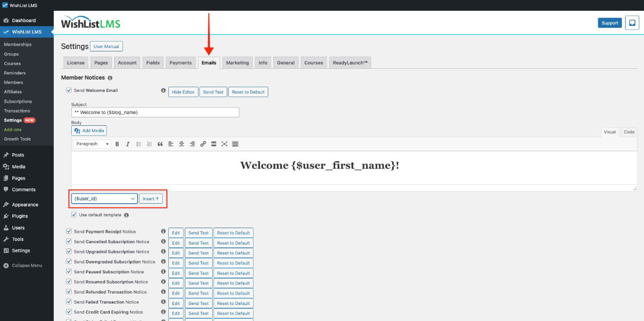Insert a bulleted list in email editor
Image resolution: width=644 pixels, height=321 pixels.
pyautogui.click(x=139, y=144)
